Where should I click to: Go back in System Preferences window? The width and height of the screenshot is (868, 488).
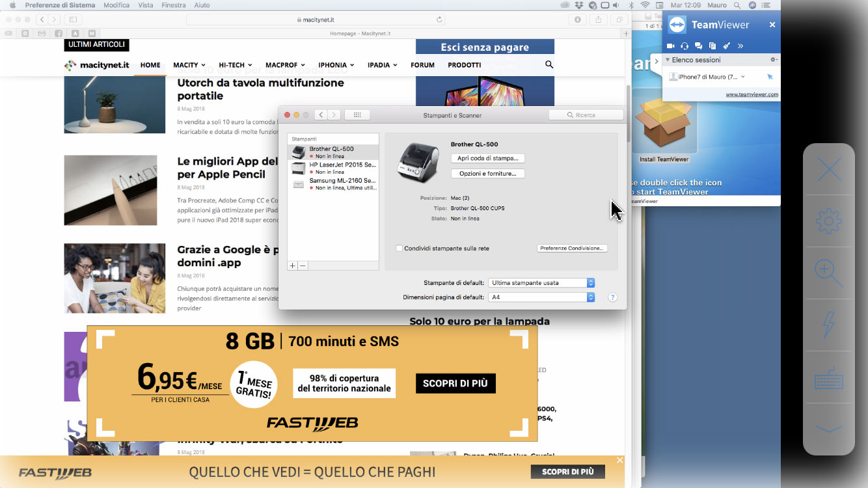click(x=321, y=115)
